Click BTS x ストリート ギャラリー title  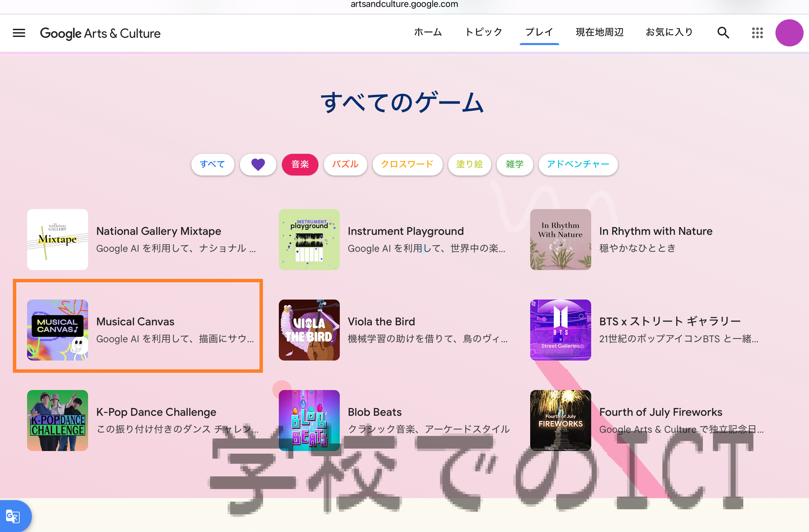coord(670,322)
